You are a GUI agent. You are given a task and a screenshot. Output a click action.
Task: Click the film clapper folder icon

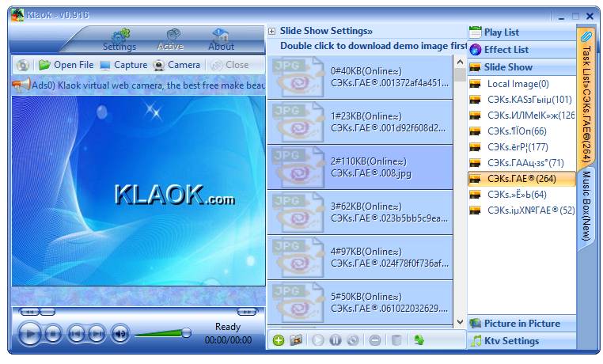tap(296, 340)
